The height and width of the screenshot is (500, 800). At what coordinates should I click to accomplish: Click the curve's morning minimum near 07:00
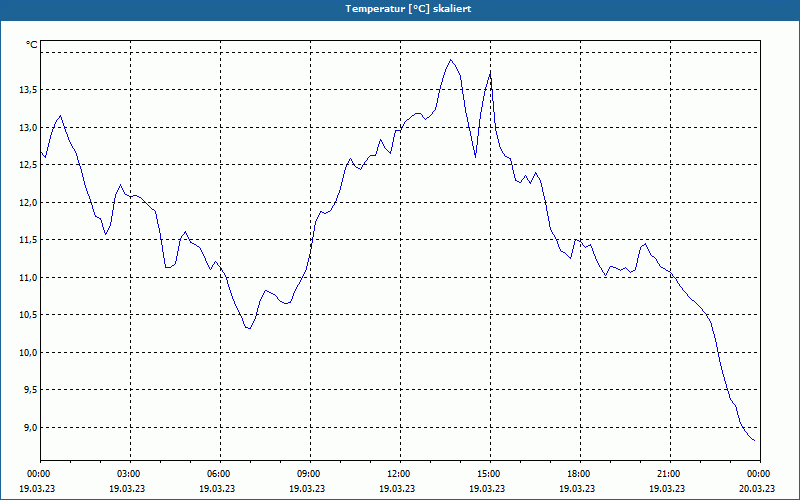tap(248, 328)
